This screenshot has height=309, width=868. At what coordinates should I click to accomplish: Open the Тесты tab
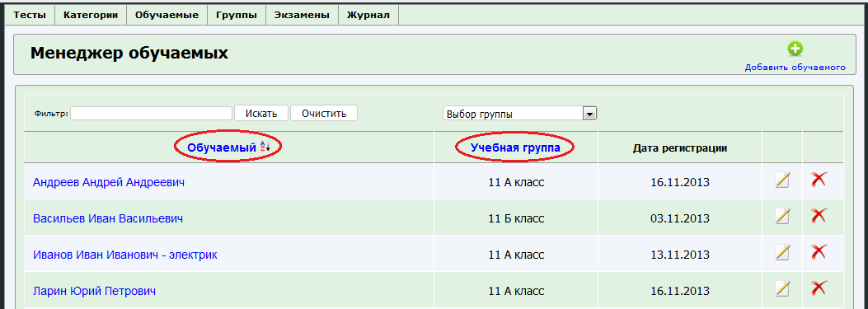(30, 15)
